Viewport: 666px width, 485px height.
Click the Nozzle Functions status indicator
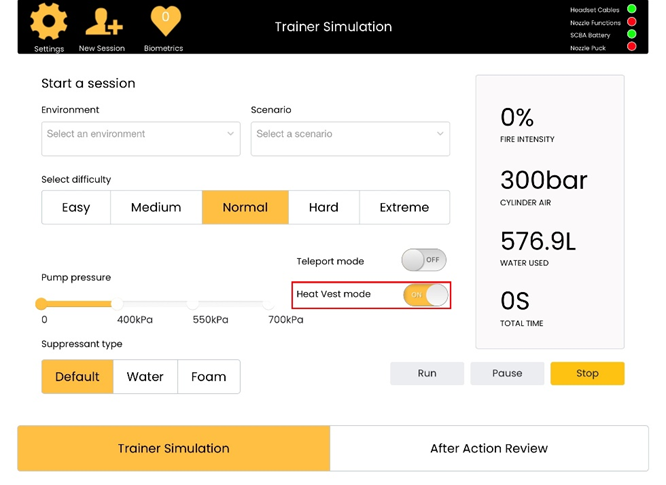coord(631,22)
